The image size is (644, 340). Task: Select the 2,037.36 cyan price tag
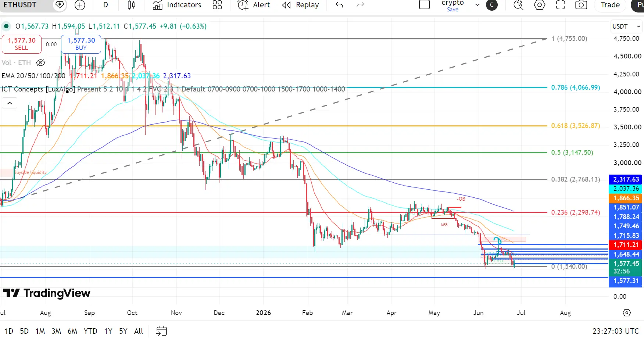[626, 189]
